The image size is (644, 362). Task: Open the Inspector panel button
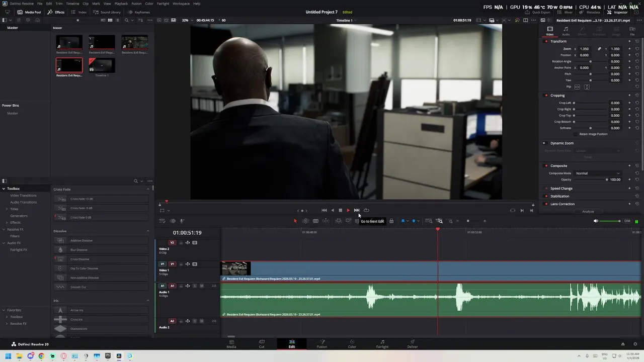pyautogui.click(x=618, y=12)
